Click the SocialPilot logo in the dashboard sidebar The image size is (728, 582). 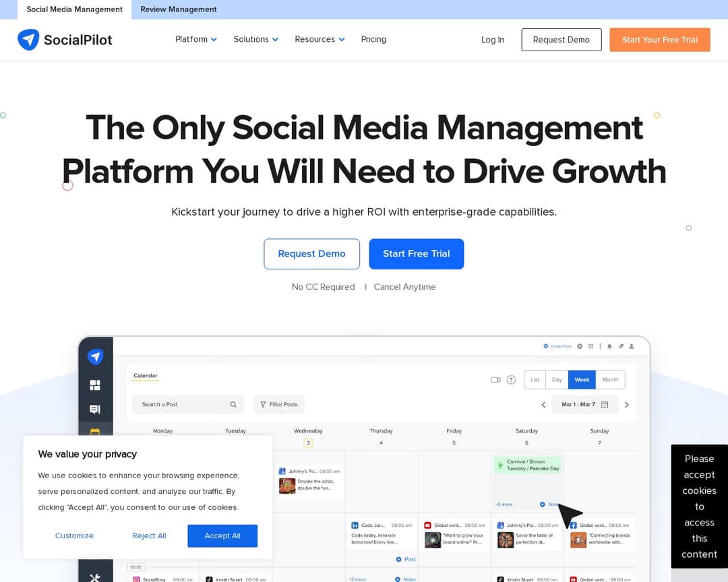(x=95, y=356)
